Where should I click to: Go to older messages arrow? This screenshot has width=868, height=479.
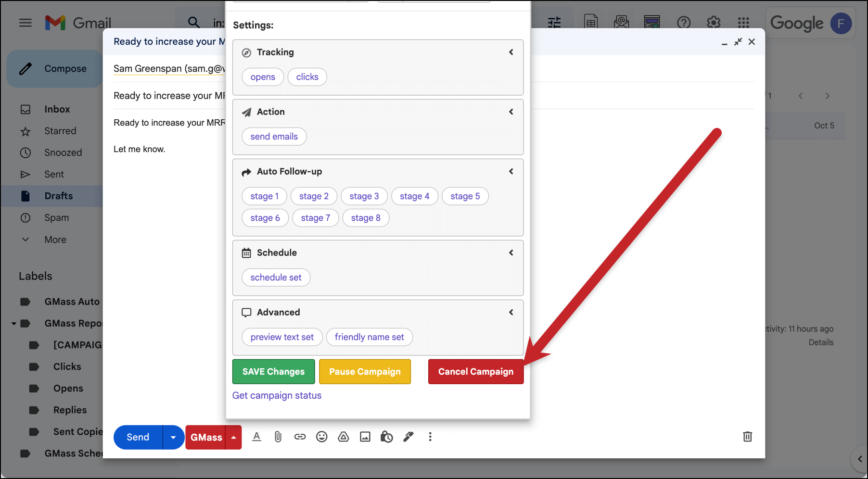828,96
